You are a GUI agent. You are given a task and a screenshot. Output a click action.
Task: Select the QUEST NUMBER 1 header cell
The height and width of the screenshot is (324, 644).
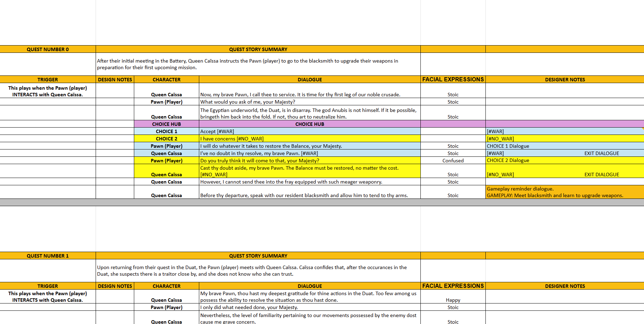point(48,256)
